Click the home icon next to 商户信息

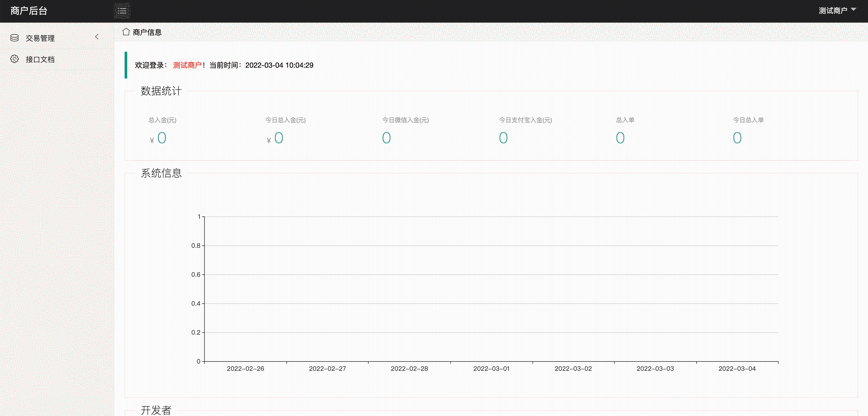pyautogui.click(x=126, y=32)
